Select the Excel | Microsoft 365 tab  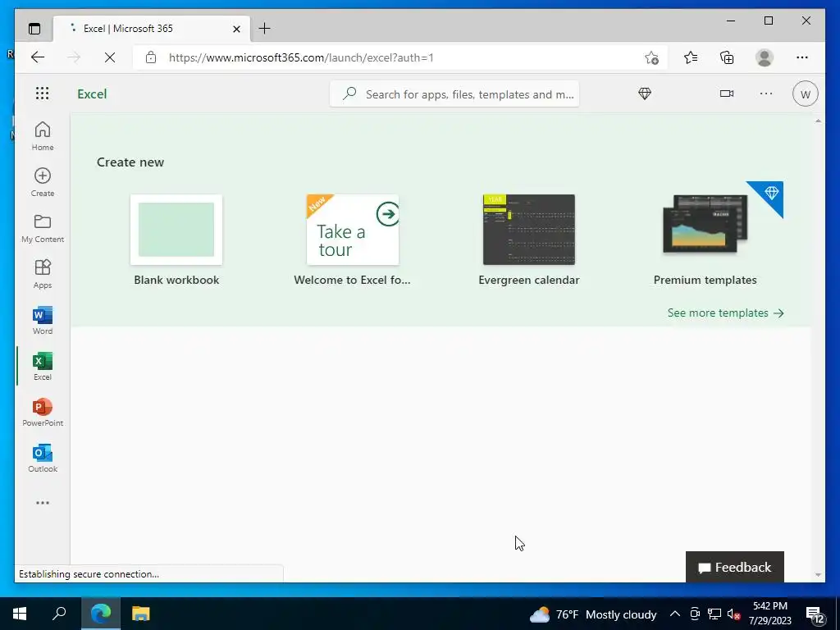point(152,29)
